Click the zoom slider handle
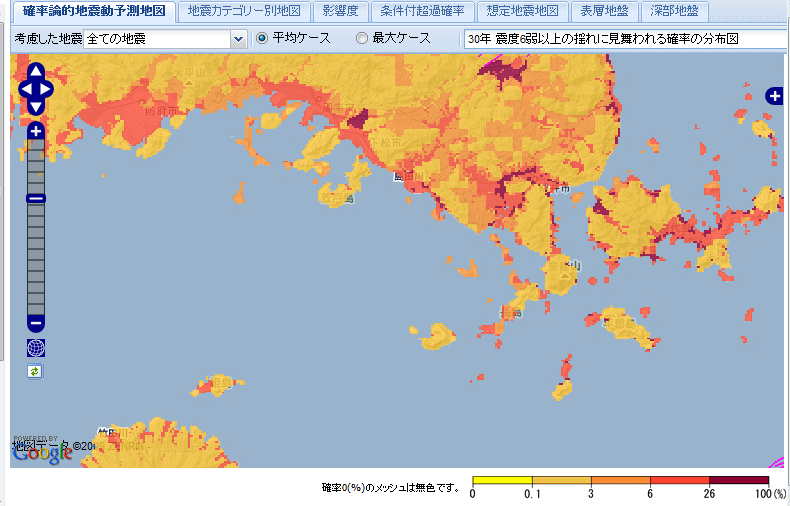 point(36,198)
